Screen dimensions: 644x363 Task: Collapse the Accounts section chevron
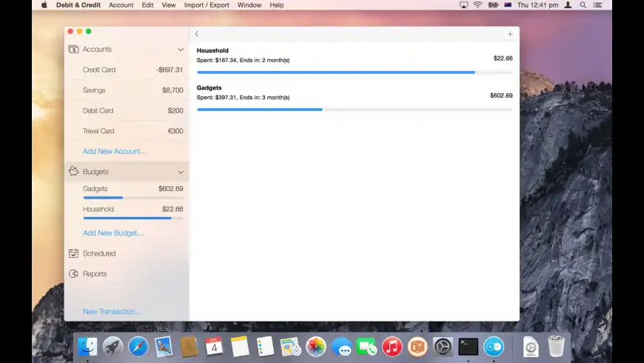point(181,50)
